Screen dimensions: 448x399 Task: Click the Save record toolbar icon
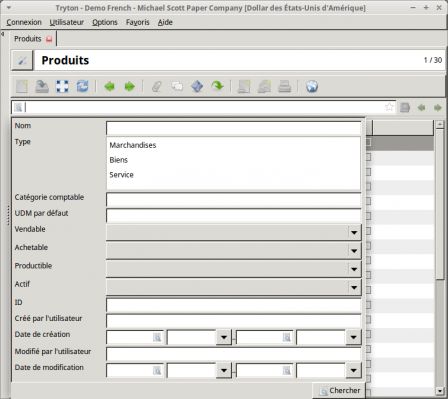[42, 87]
